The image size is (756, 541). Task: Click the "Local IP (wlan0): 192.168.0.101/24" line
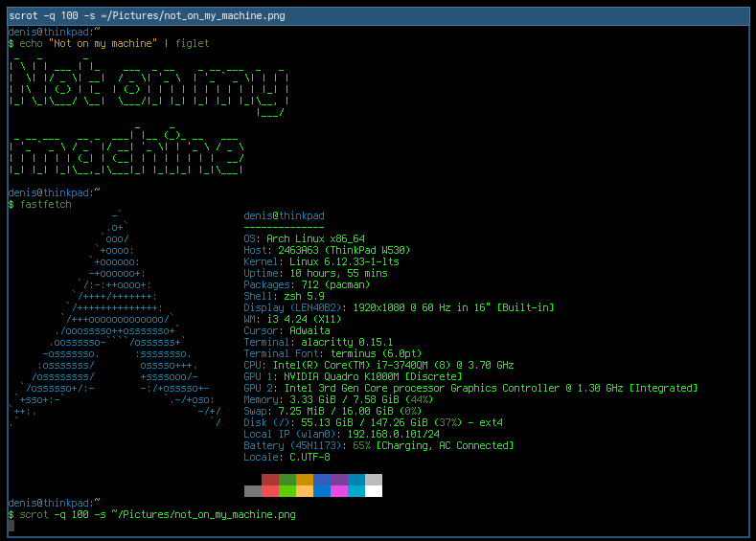pyautogui.click(x=341, y=435)
